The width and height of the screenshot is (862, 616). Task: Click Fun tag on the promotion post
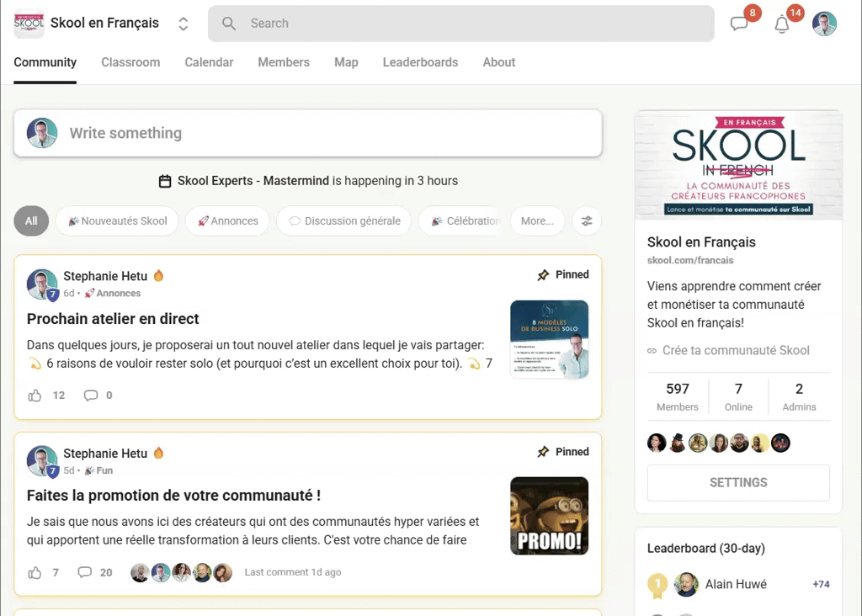point(99,470)
